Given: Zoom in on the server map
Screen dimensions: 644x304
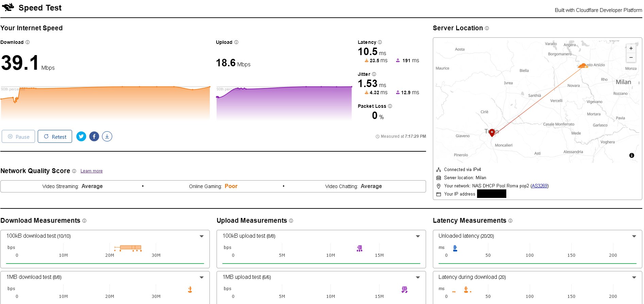Looking at the screenshot, I should point(631,48).
